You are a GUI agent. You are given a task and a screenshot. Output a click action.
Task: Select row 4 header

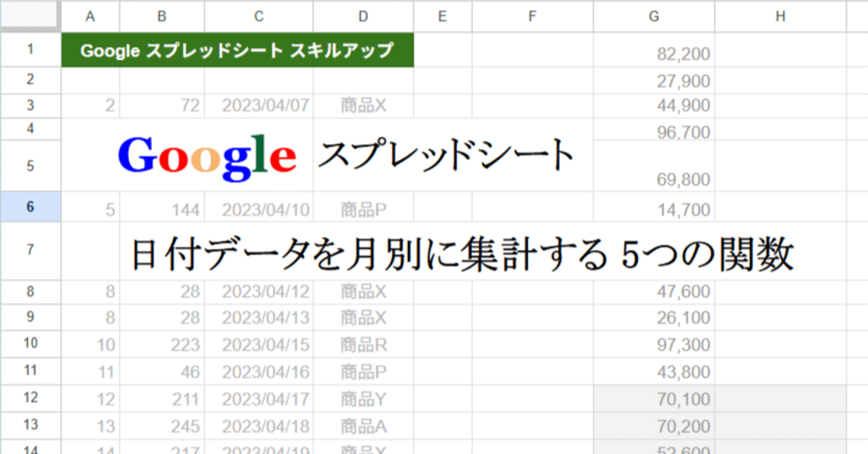pos(30,130)
